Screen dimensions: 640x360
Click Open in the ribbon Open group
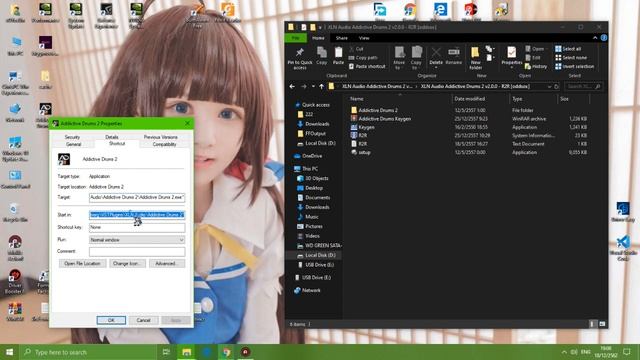535,49
